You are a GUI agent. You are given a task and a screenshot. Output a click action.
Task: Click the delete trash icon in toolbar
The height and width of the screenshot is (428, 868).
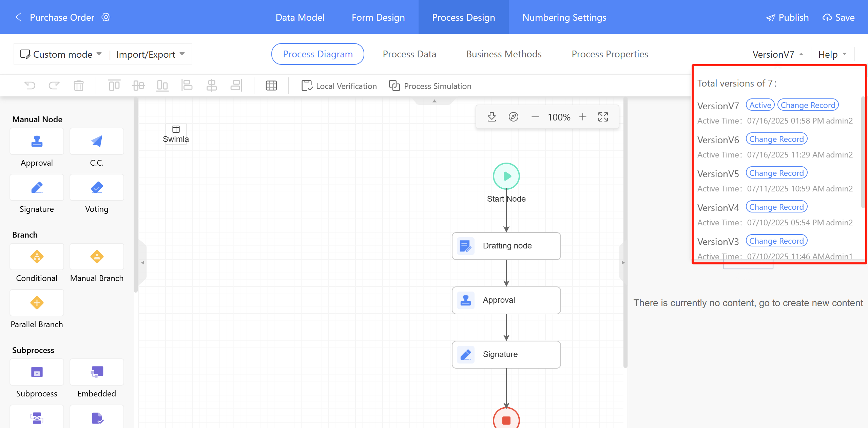pos(78,86)
